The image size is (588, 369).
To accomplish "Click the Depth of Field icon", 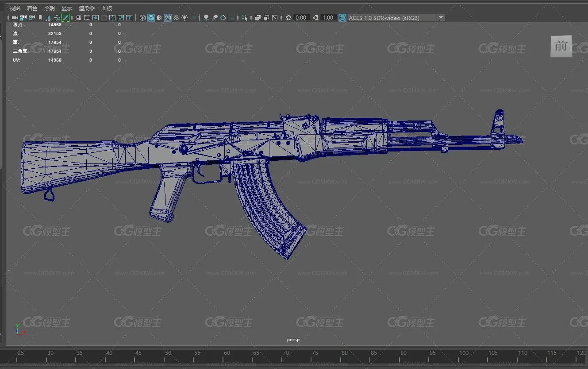I will point(231,18).
